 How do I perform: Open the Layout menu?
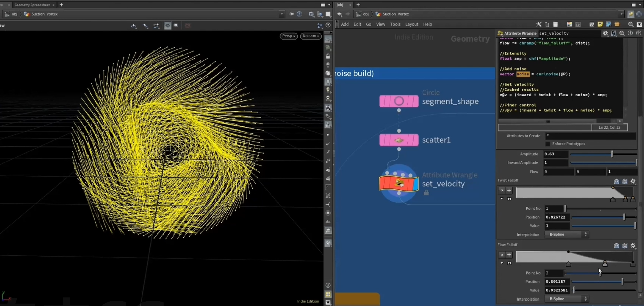(412, 24)
